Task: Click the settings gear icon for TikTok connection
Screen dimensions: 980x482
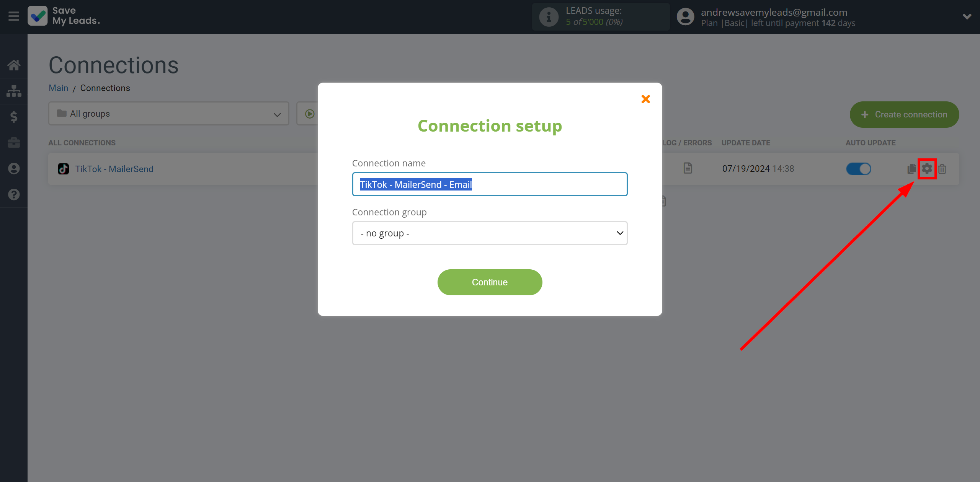Action: click(x=927, y=168)
